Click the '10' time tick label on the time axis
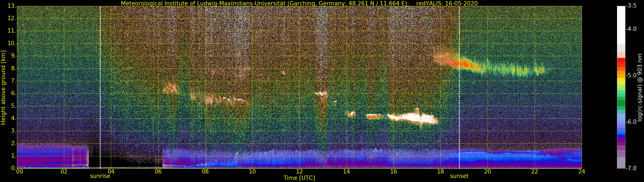 252,172
